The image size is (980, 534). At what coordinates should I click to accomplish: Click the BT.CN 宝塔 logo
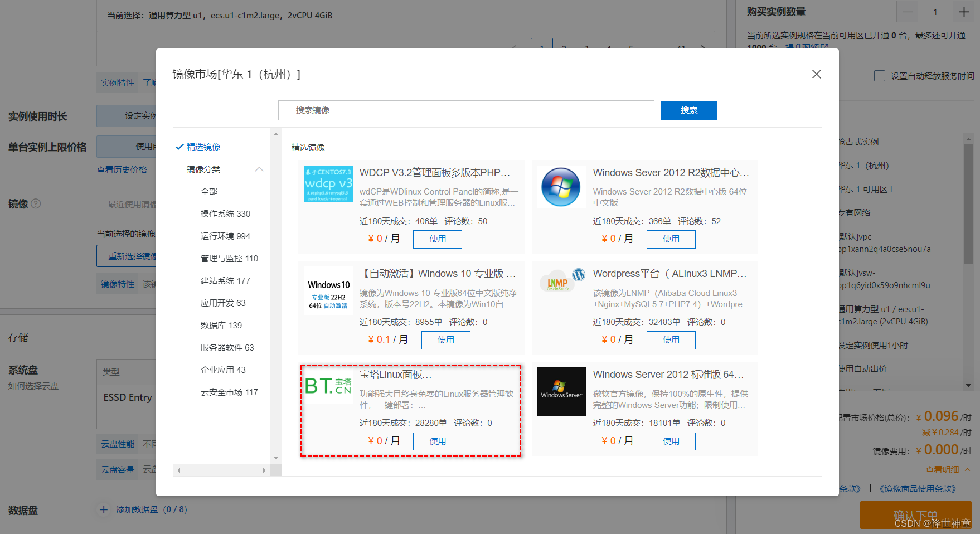tap(328, 386)
